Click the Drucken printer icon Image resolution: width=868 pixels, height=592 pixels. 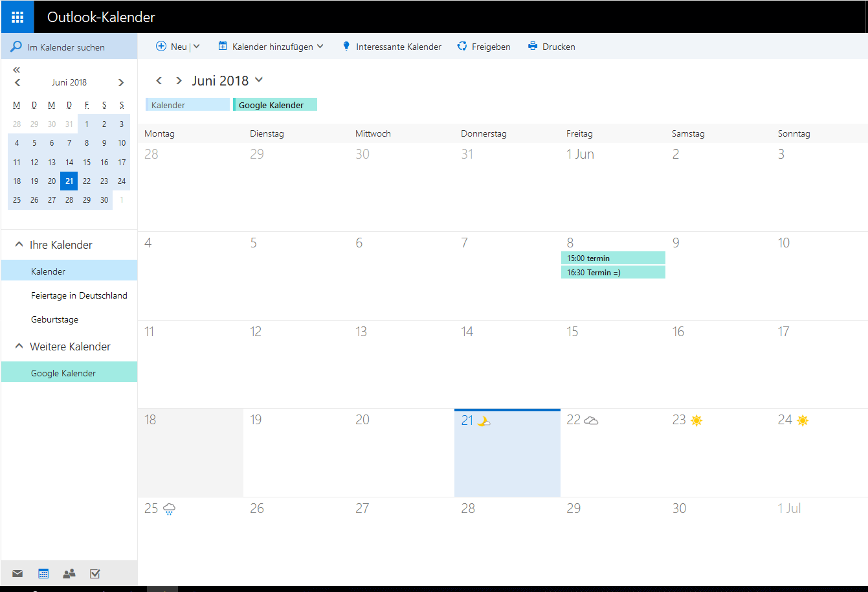point(533,46)
